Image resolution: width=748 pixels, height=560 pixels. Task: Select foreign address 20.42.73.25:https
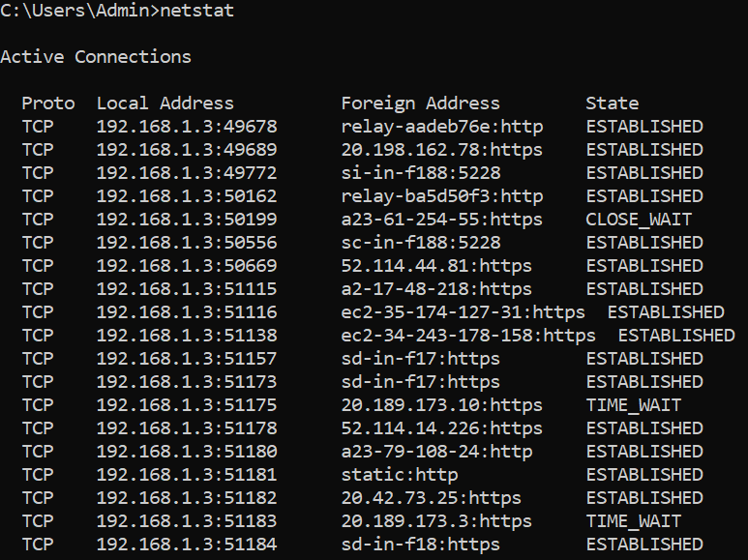432,498
